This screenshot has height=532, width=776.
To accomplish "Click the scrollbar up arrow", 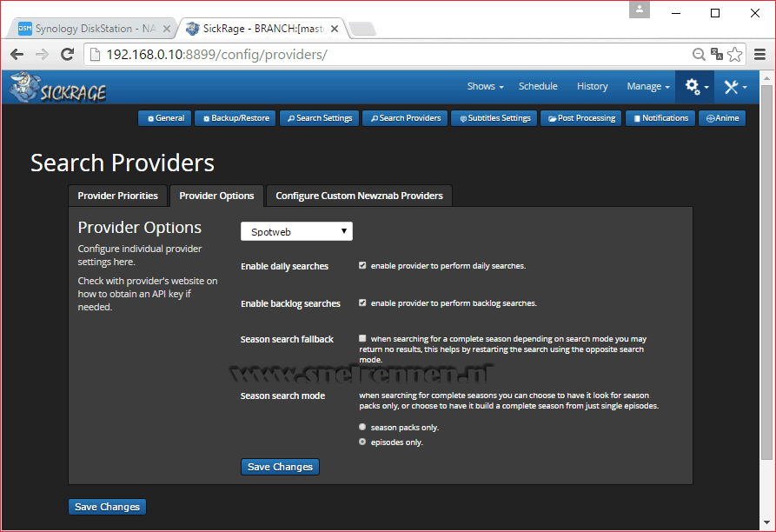I will [766, 77].
